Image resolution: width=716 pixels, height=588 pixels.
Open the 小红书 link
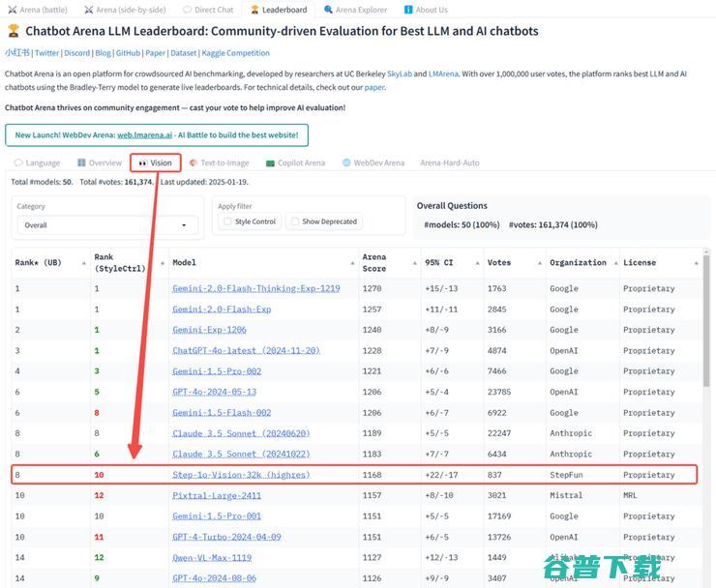16,53
